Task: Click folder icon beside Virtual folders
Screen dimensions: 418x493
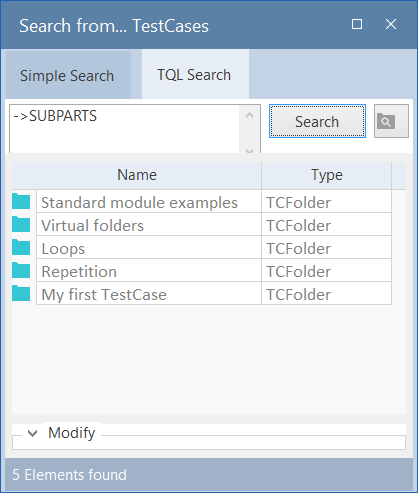Action: click(21, 224)
